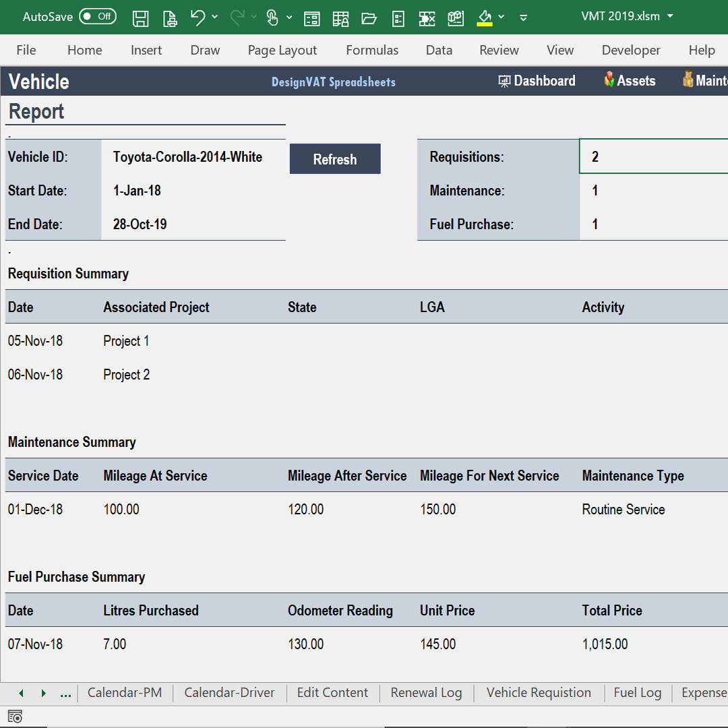The height and width of the screenshot is (728, 728).
Task: Switch to the Formulas ribbon tab
Action: point(372,50)
